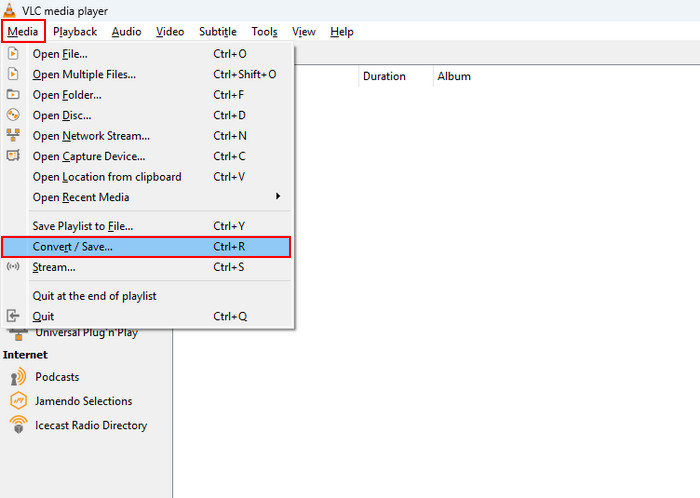
Task: Open the Video menu
Action: pyautogui.click(x=170, y=32)
